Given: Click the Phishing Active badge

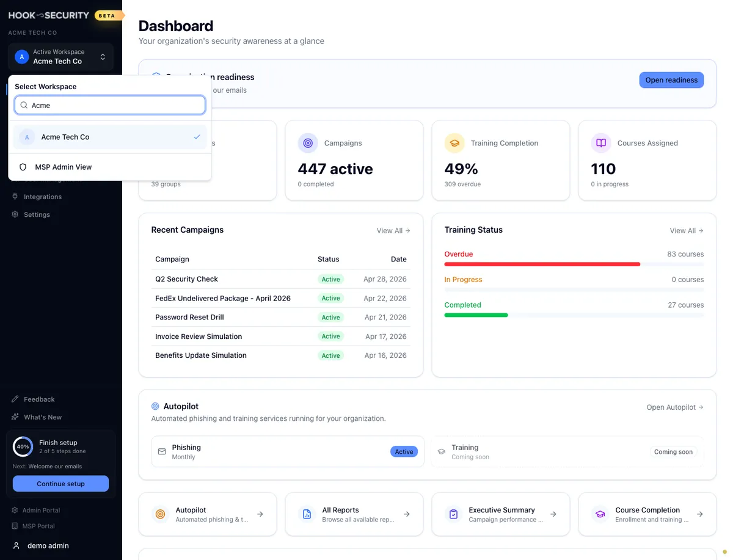Looking at the screenshot, I should [x=404, y=452].
